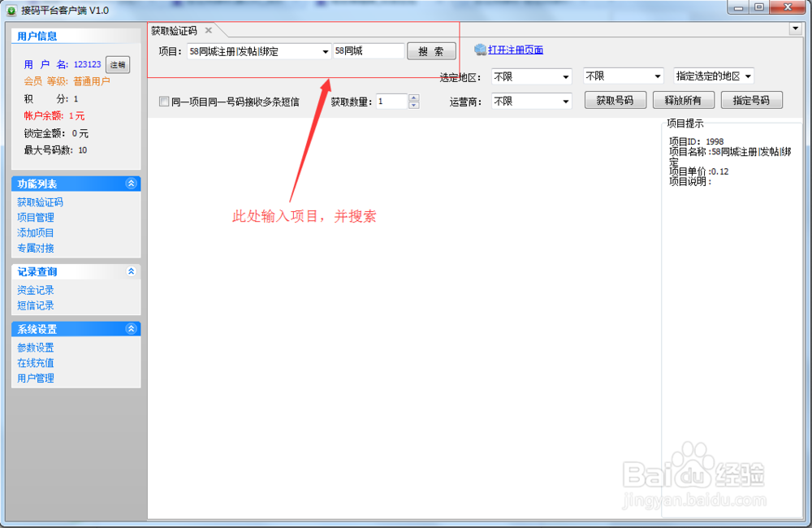812x528 pixels.
Task: Click the 获取号码 button
Action: 616,101
